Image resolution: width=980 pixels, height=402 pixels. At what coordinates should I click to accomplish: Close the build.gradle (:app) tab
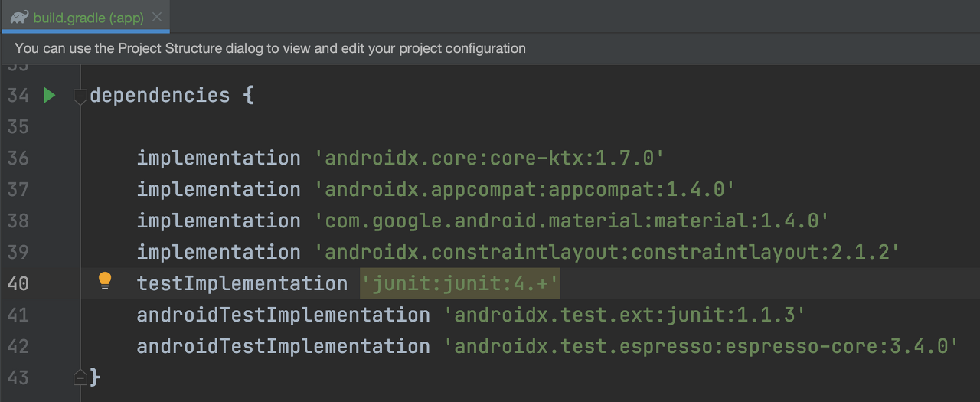157,17
